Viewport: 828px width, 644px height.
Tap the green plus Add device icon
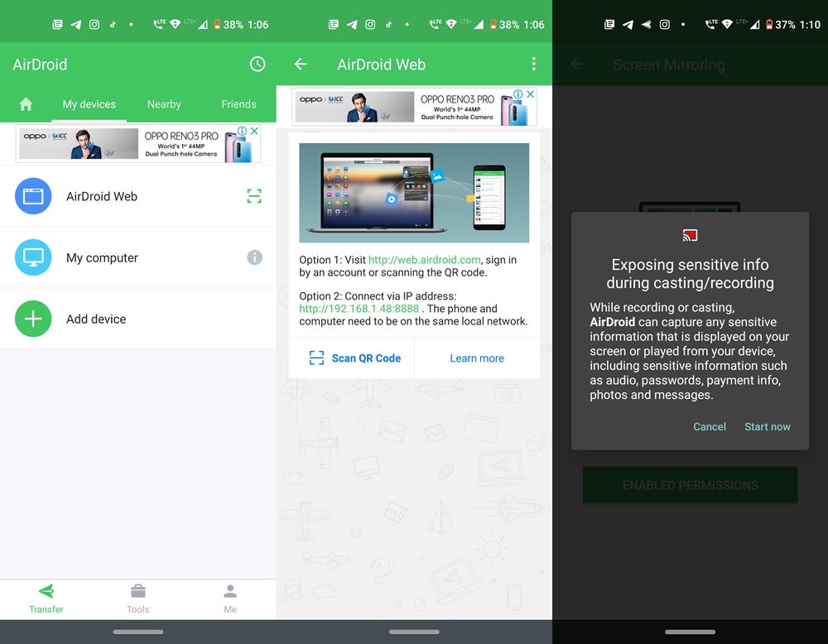tap(33, 319)
